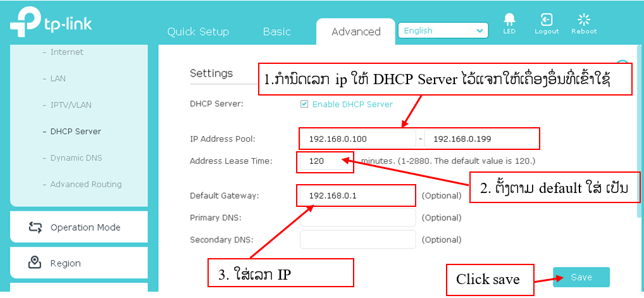Switch to the Basic tab

pos(277,32)
